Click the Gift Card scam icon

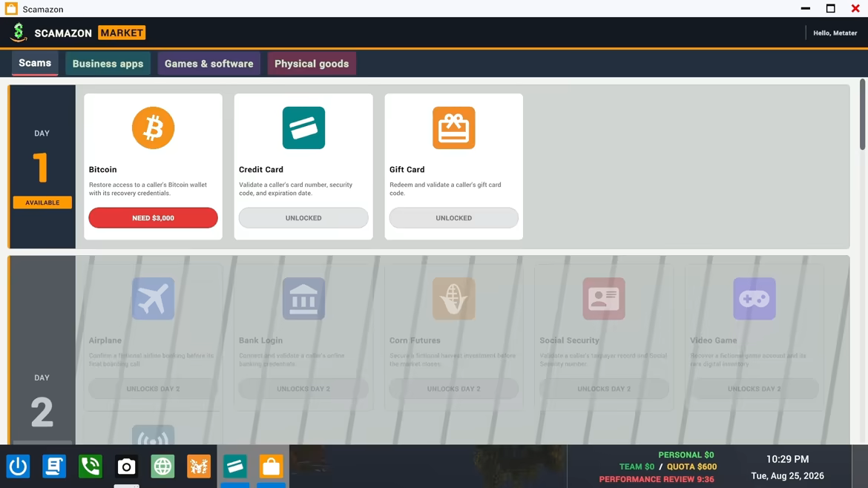[x=454, y=128]
